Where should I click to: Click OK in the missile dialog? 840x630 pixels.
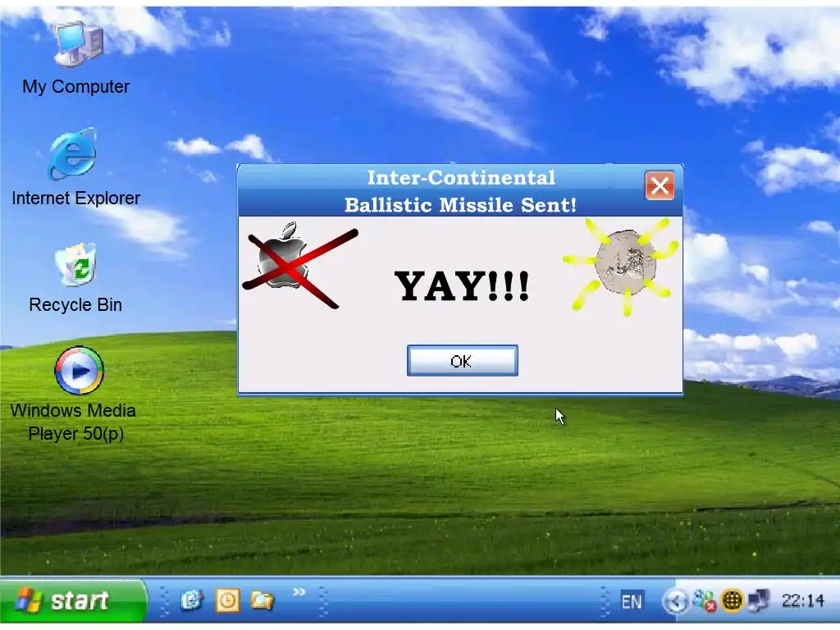click(x=463, y=361)
